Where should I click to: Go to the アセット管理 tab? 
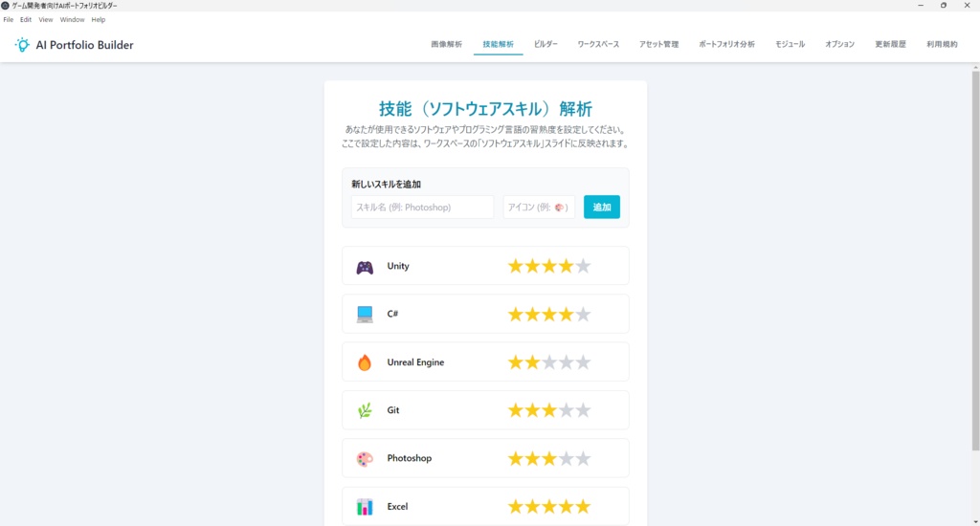coord(658,44)
